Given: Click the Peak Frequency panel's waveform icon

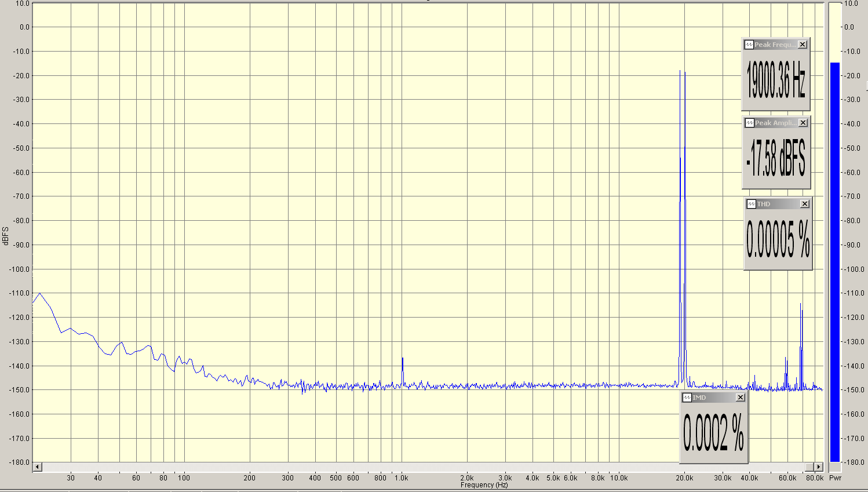Looking at the screenshot, I should pos(749,45).
